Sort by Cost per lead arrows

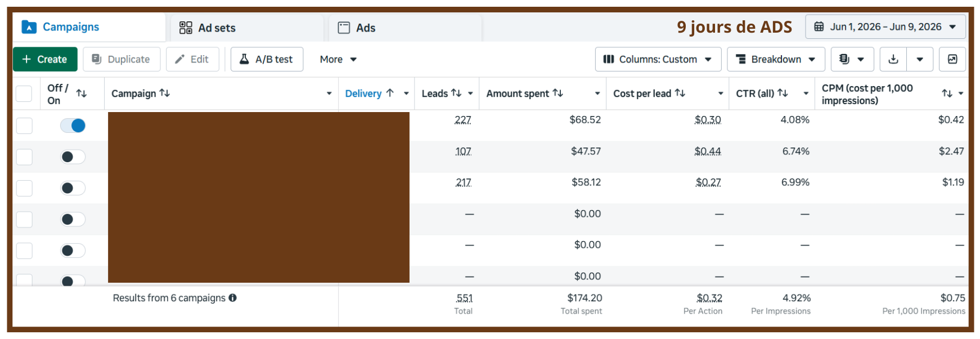(680, 93)
